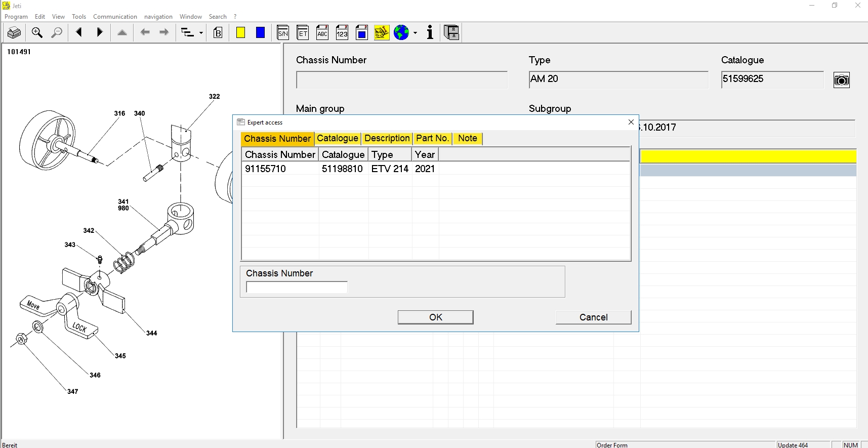Open the 123 part number search icon

click(342, 33)
